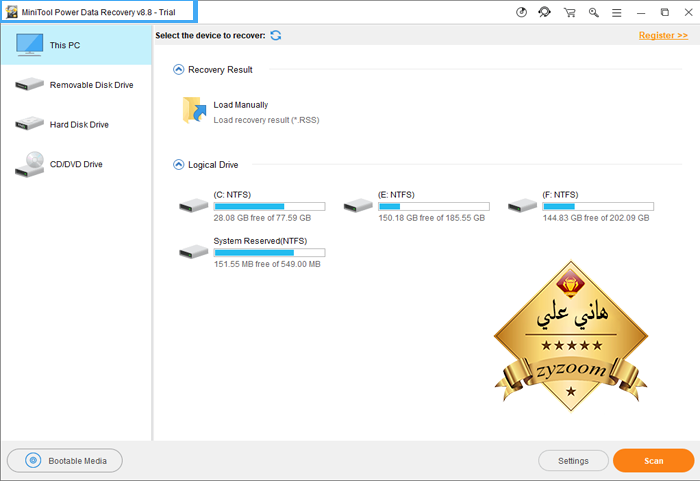Refresh the device list
700x481 pixels.
tap(276, 36)
